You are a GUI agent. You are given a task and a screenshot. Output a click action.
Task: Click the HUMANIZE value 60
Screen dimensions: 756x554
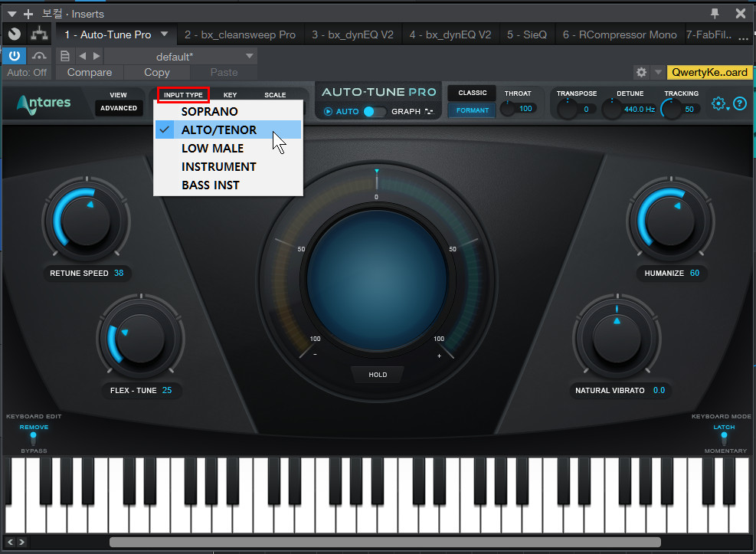pos(694,273)
